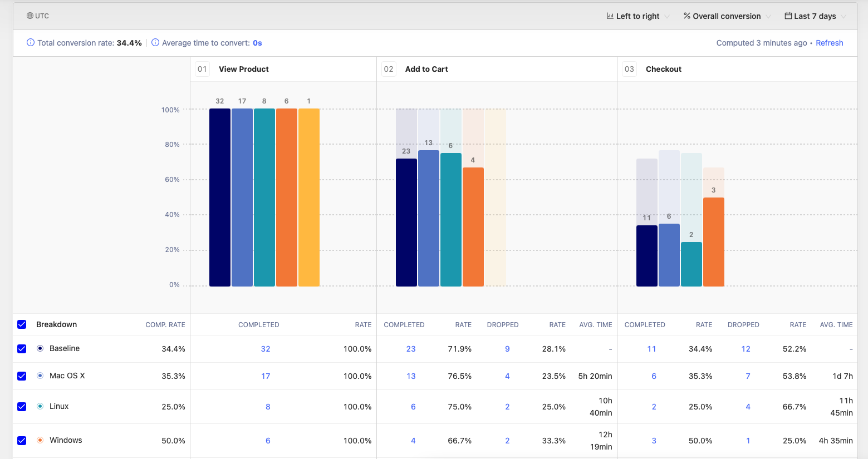Image resolution: width=868 pixels, height=459 pixels.
Task: Click the Refresh link
Action: tap(829, 43)
